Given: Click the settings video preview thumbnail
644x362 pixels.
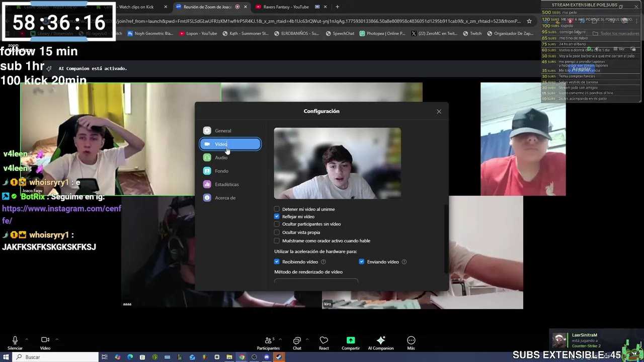Looking at the screenshot, I should pos(337,163).
